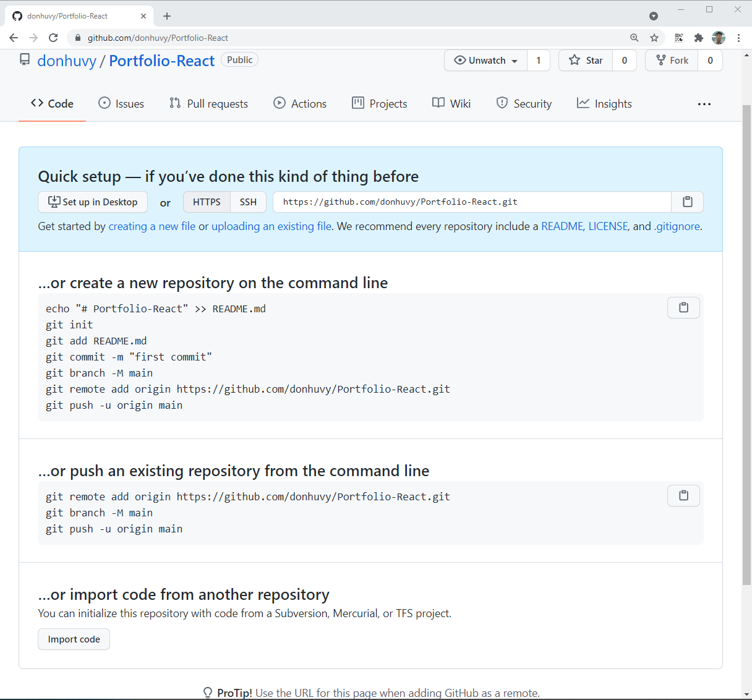Click the README link
The image size is (752, 700).
tap(562, 226)
